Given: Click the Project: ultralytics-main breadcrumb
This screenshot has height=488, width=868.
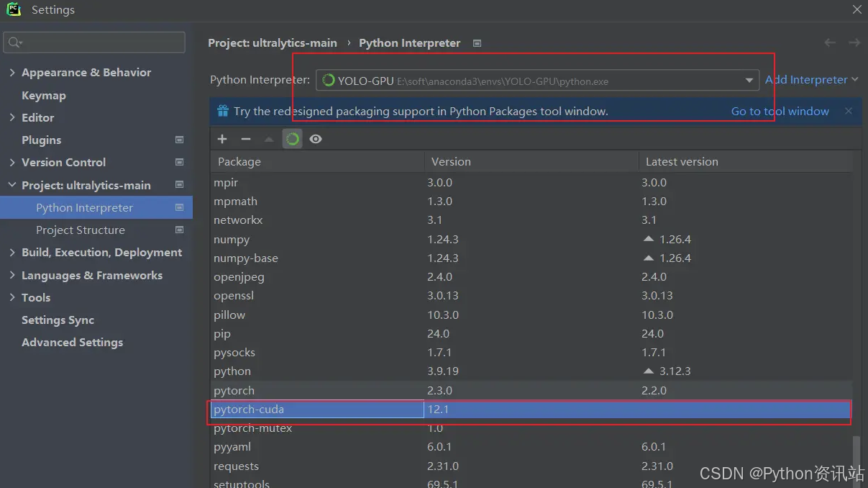Looking at the screenshot, I should pyautogui.click(x=273, y=43).
